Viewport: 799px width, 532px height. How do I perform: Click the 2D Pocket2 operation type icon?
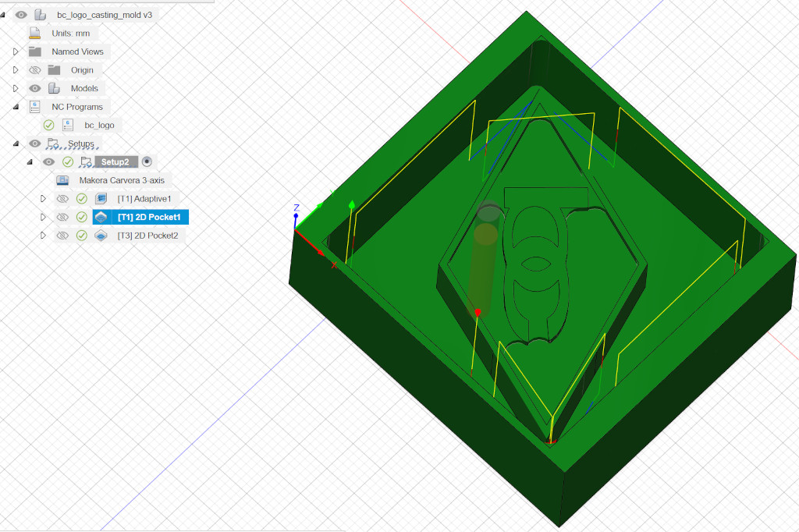click(101, 235)
